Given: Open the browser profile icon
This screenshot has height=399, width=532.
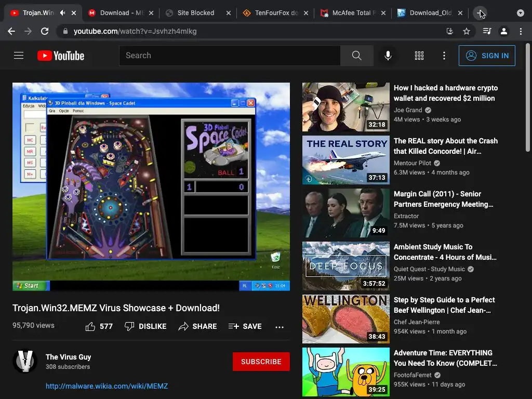Looking at the screenshot, I should pos(504,31).
